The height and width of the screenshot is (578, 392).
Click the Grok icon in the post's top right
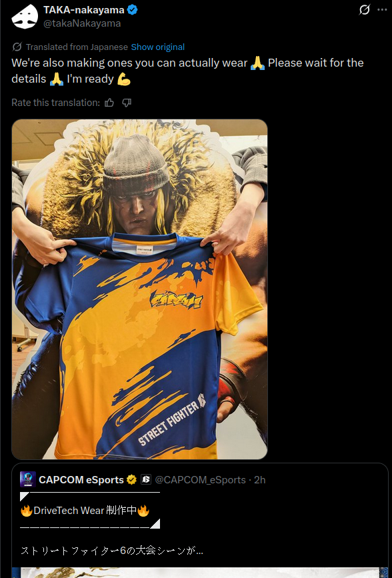click(365, 9)
